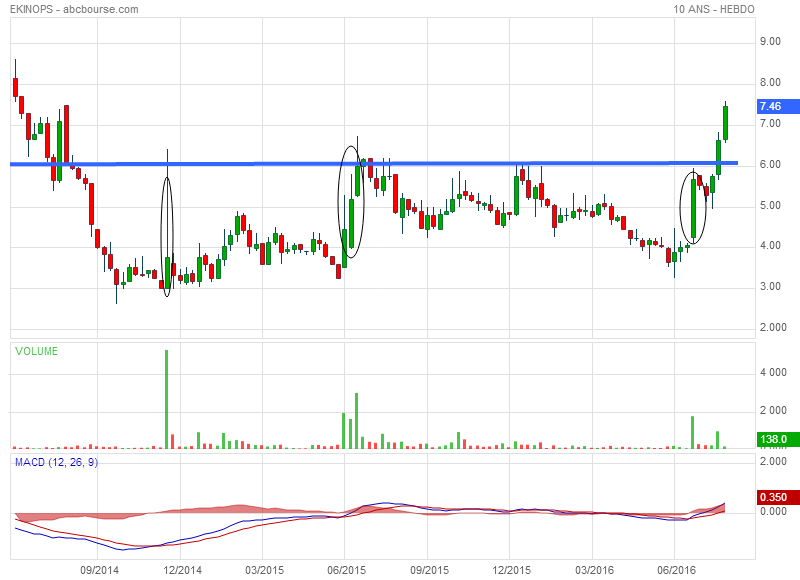The width and height of the screenshot is (800, 580).
Task: Click the 6.00 price axis label
Action: [770, 164]
